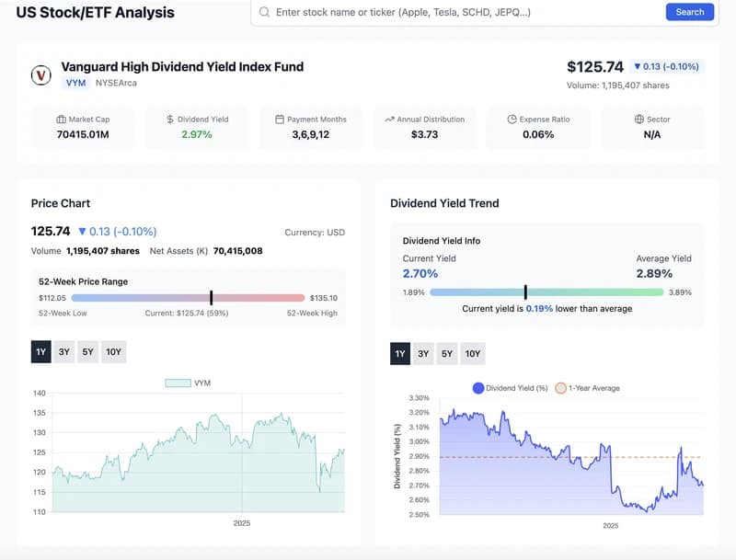Click the Currency: USD label
The width and height of the screenshot is (736, 560).
(x=315, y=233)
